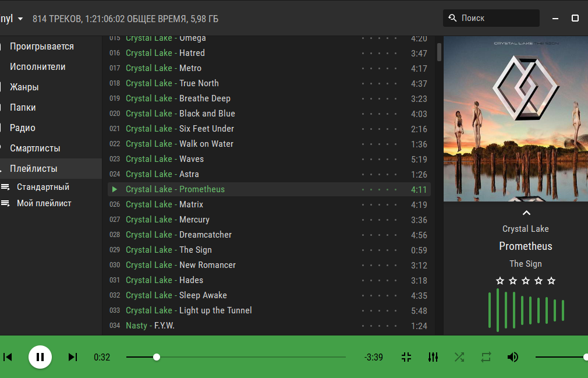This screenshot has height=378, width=588.
Task: Toggle repeat mode
Action: [x=486, y=357]
